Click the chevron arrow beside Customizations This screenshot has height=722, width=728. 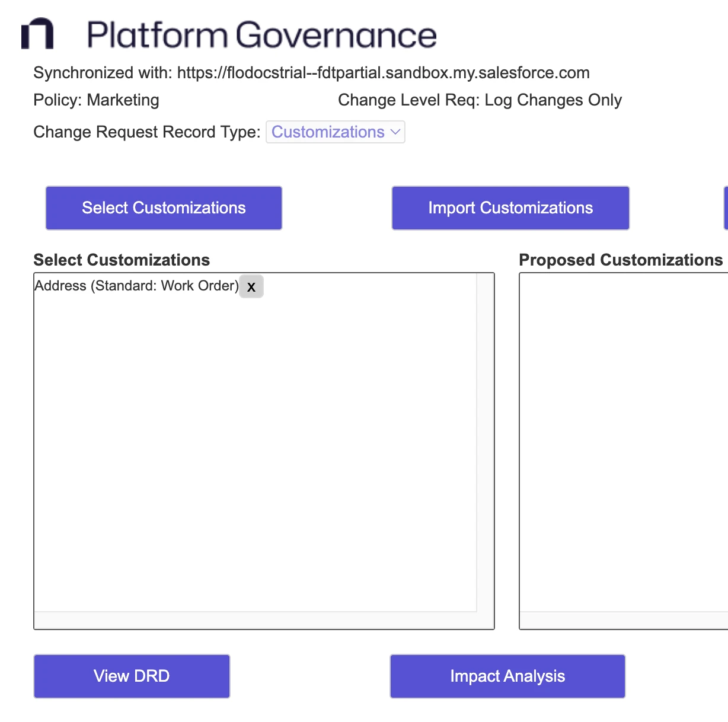click(x=395, y=132)
